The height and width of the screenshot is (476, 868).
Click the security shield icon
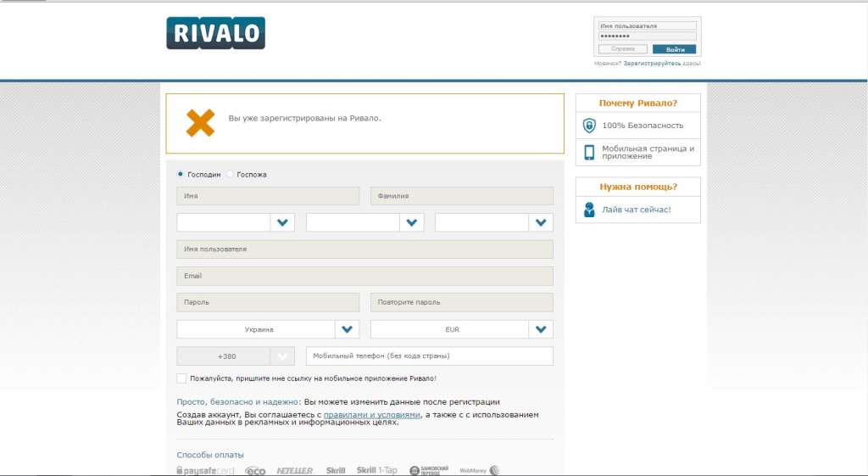click(x=590, y=126)
